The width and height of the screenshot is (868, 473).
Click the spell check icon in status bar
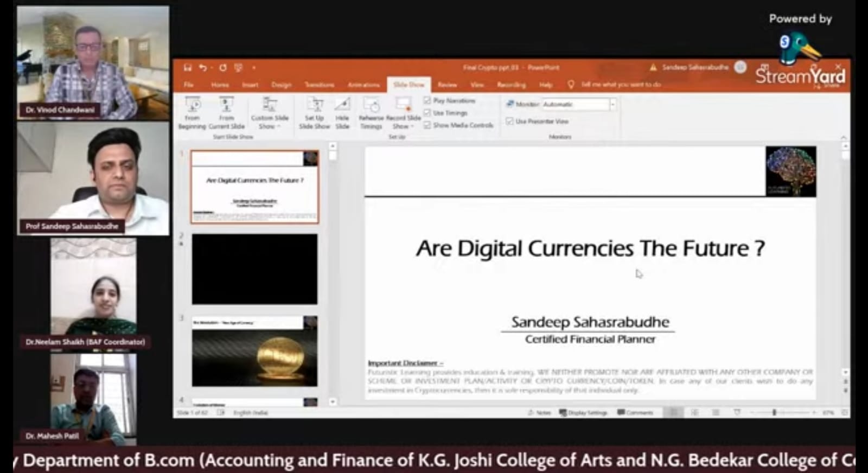[221, 413]
